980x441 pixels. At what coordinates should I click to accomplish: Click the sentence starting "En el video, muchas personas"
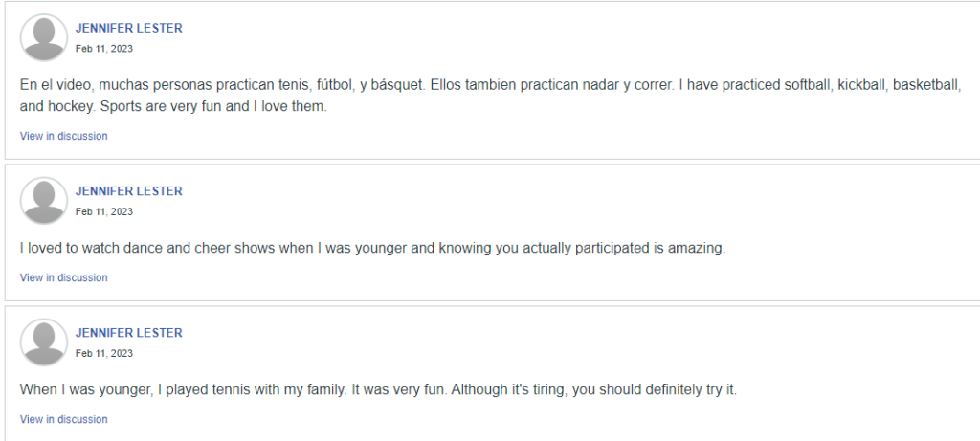[220, 85]
